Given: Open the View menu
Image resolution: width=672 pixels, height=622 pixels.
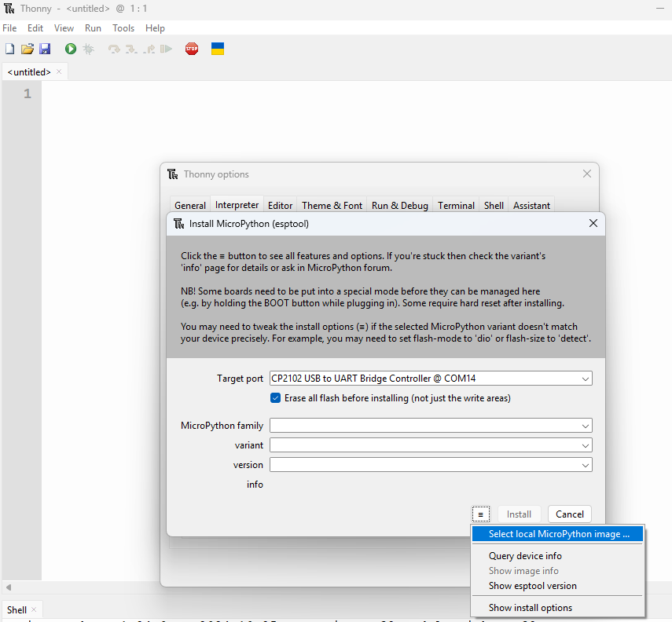Looking at the screenshot, I should pos(64,28).
